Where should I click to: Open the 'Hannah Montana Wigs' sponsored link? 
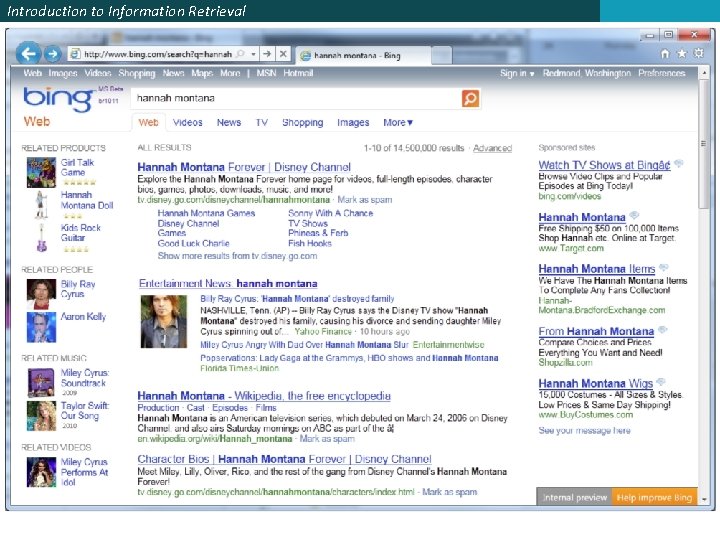pos(596,383)
